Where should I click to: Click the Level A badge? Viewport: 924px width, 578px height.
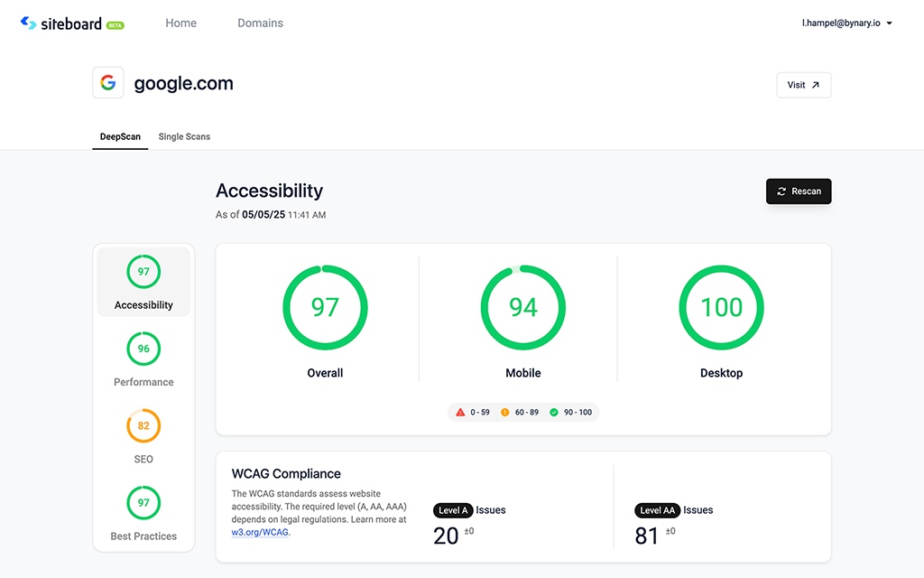coord(453,510)
